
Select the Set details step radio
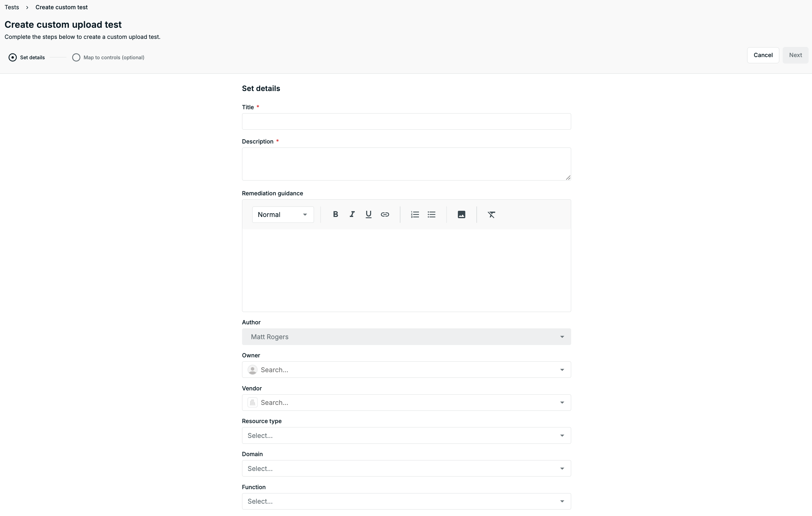coord(12,57)
